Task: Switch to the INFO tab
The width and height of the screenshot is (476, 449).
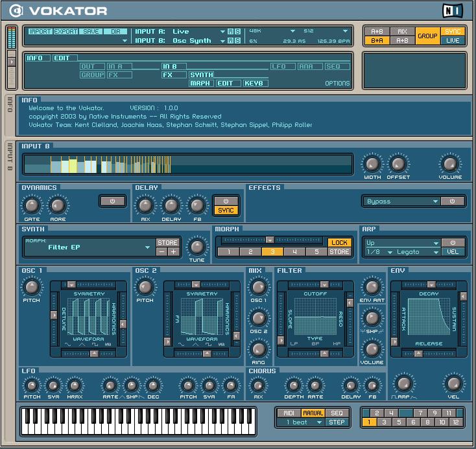Action: coord(38,58)
